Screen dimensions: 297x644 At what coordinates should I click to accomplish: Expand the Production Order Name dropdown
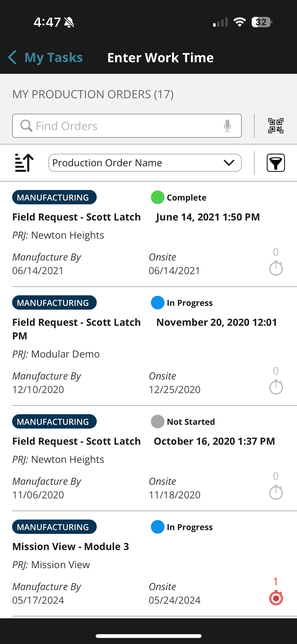tap(145, 163)
